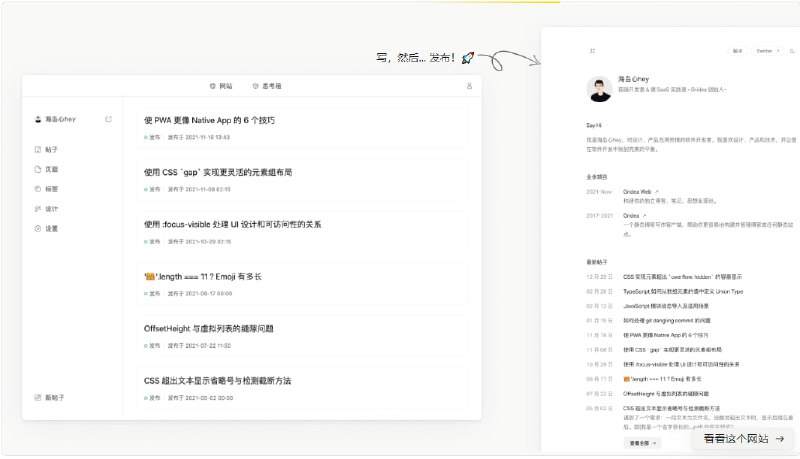Click the logo icon at preview top-left
Image resolution: width=800 pixels, height=459 pixels.
[x=592, y=51]
